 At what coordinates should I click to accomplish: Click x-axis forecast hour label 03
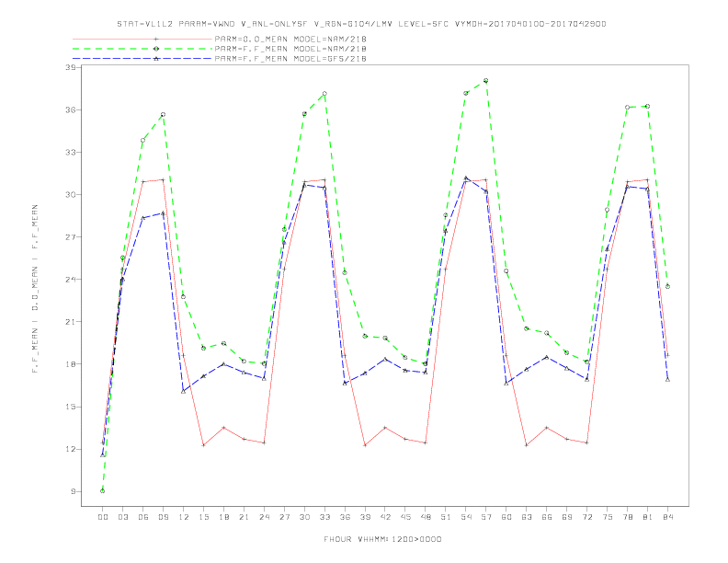pyautogui.click(x=122, y=517)
